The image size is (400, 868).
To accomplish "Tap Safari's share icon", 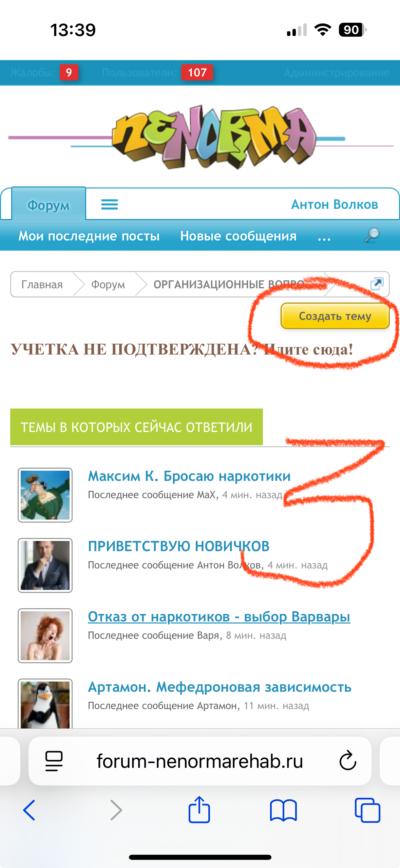I will click(199, 810).
